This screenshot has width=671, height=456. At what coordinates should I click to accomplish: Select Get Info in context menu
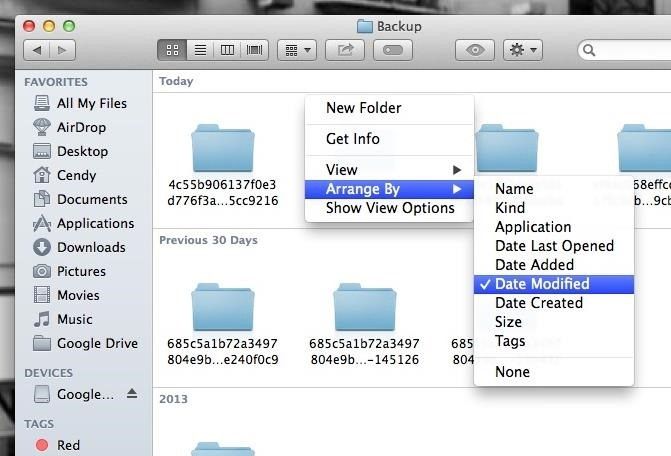coord(353,139)
